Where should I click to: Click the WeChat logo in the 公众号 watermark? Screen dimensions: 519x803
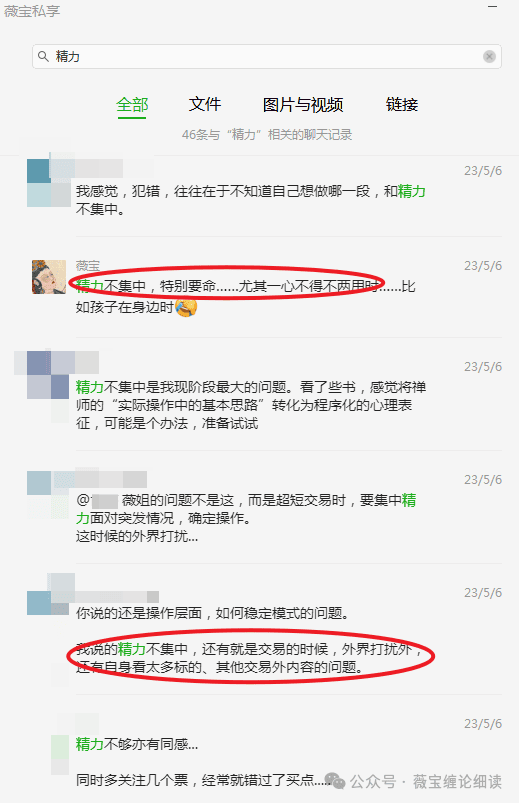(335, 781)
